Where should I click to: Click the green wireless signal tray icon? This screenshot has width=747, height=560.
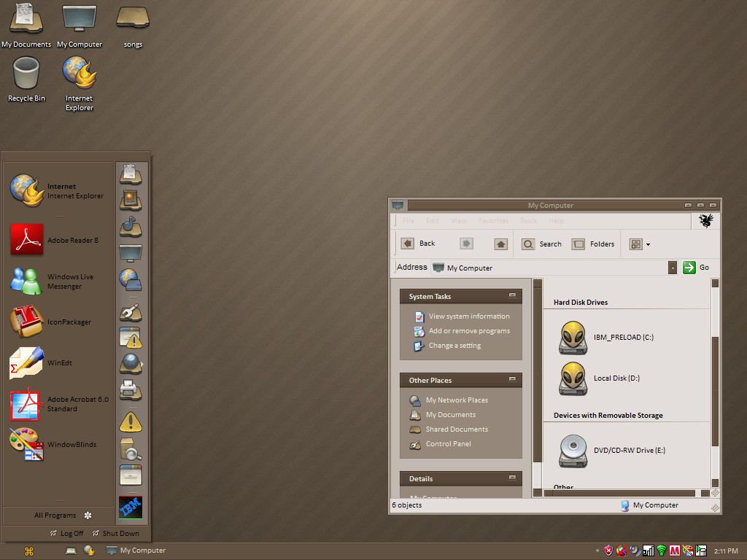coord(661,551)
